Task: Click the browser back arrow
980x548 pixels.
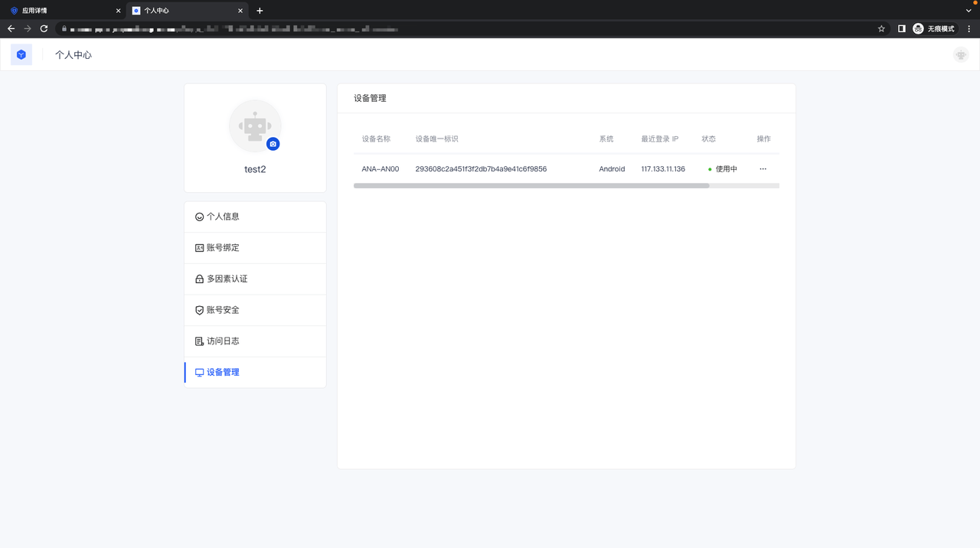Action: coord(11,28)
